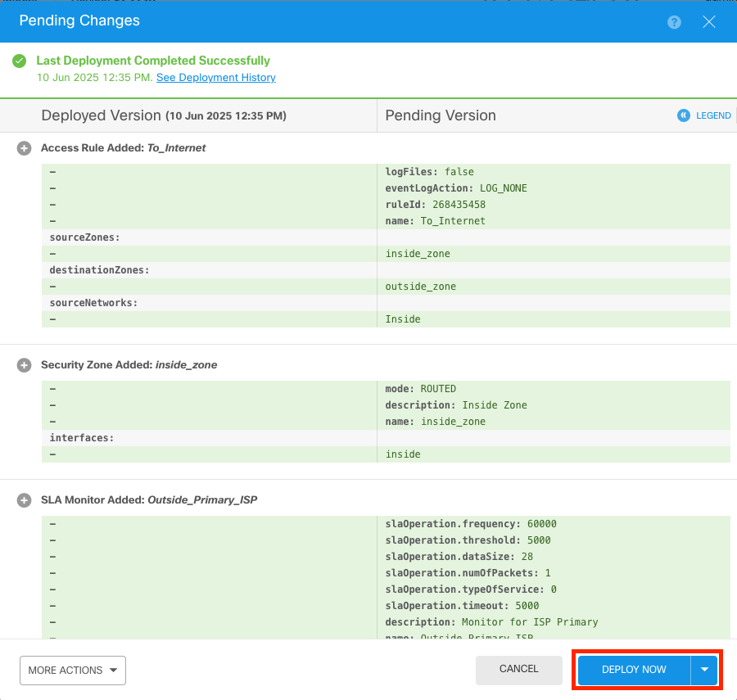Click the DEPLOY NOW button

pyautogui.click(x=634, y=670)
